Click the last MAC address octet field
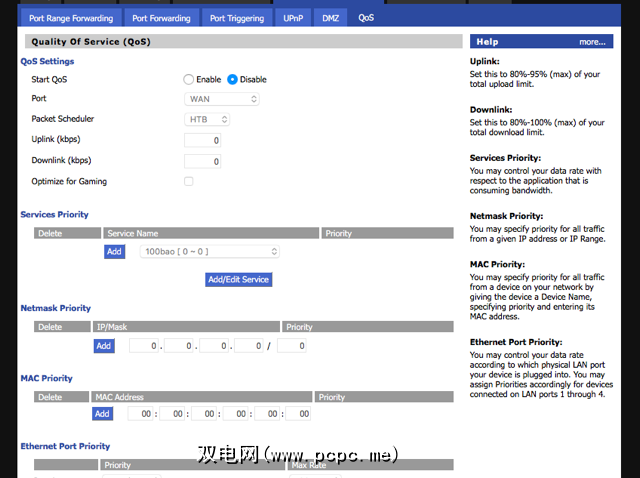The image size is (640, 478). tap(298, 414)
